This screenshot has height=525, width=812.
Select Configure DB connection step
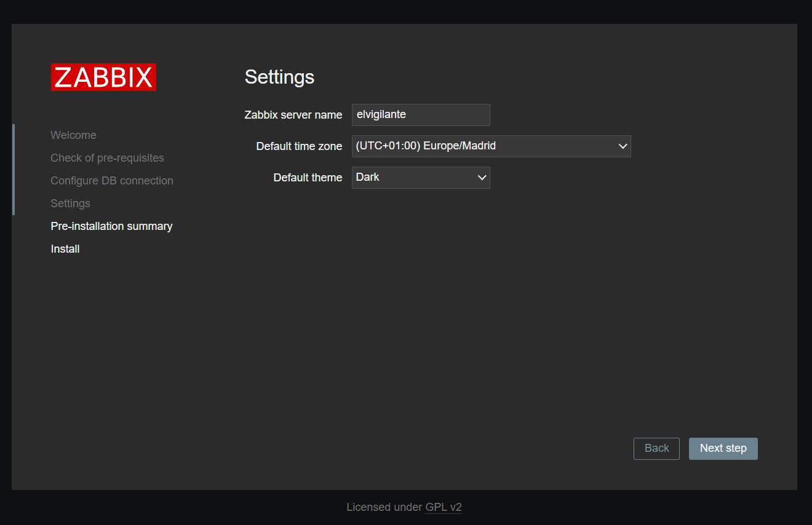click(112, 181)
